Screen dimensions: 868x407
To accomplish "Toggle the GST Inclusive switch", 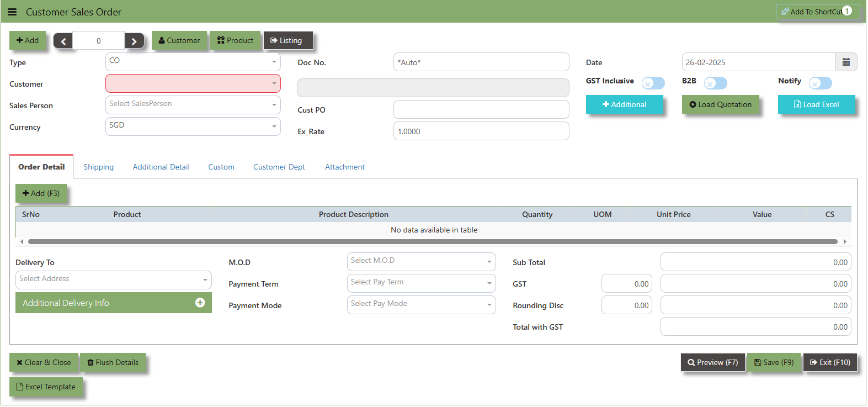I will [x=653, y=83].
